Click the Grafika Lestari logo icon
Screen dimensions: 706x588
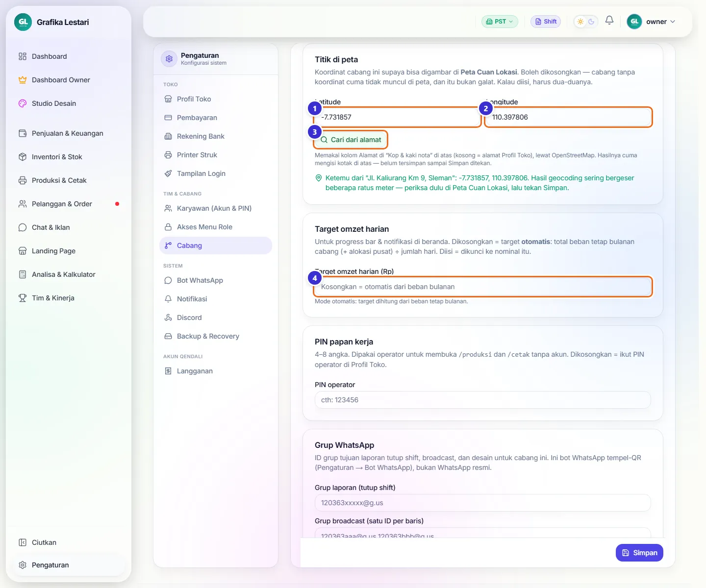[x=23, y=22]
